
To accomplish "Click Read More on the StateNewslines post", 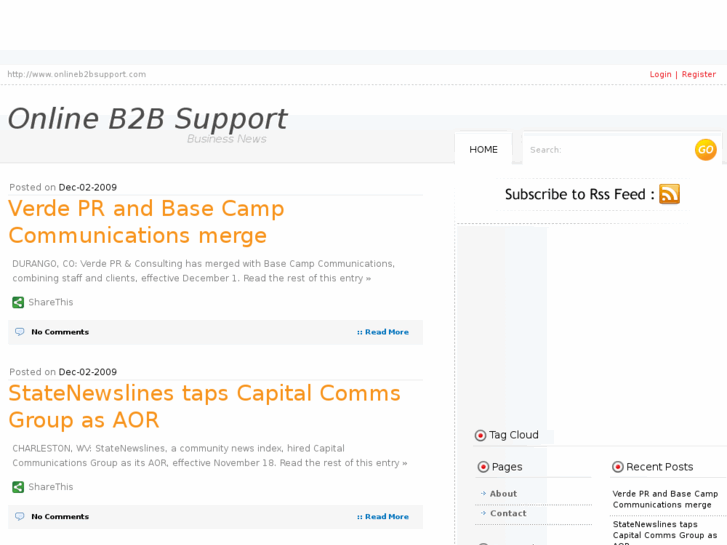I will 385,517.
